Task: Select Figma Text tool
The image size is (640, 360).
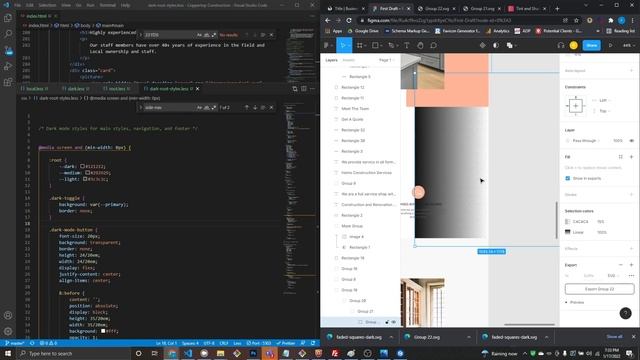Action: (x=407, y=45)
